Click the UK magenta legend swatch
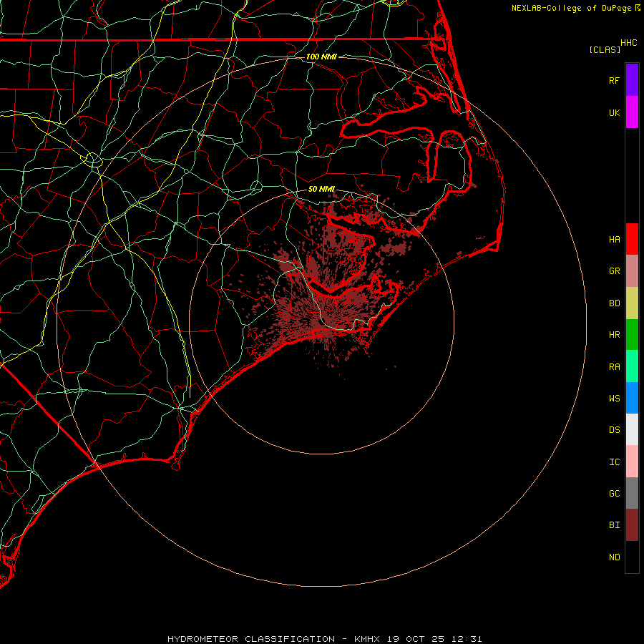This screenshot has height=644, width=644. [632, 112]
